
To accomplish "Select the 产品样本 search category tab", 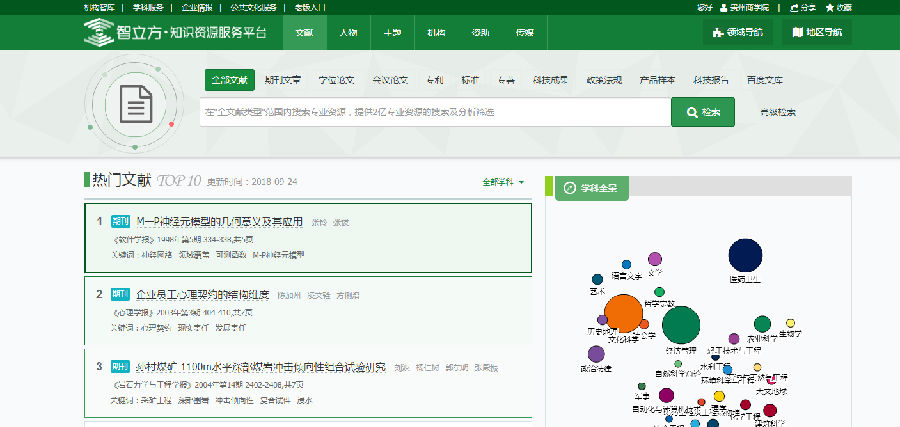I will tap(657, 80).
